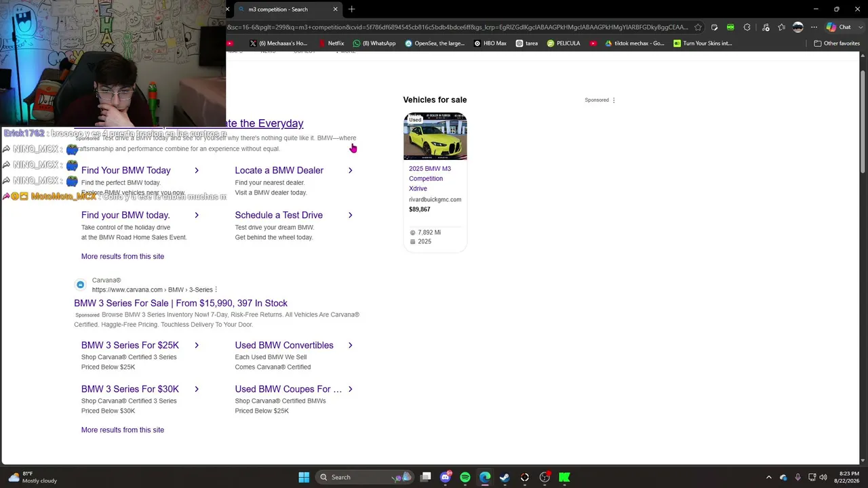The image size is (868, 488).
Task: Open 'More results from this site' under BMW ad
Action: (123, 256)
